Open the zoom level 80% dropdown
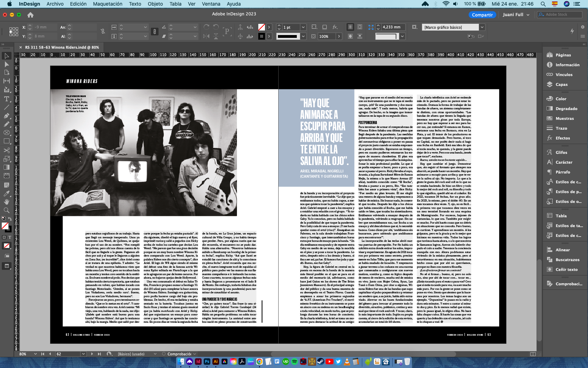 point(35,354)
